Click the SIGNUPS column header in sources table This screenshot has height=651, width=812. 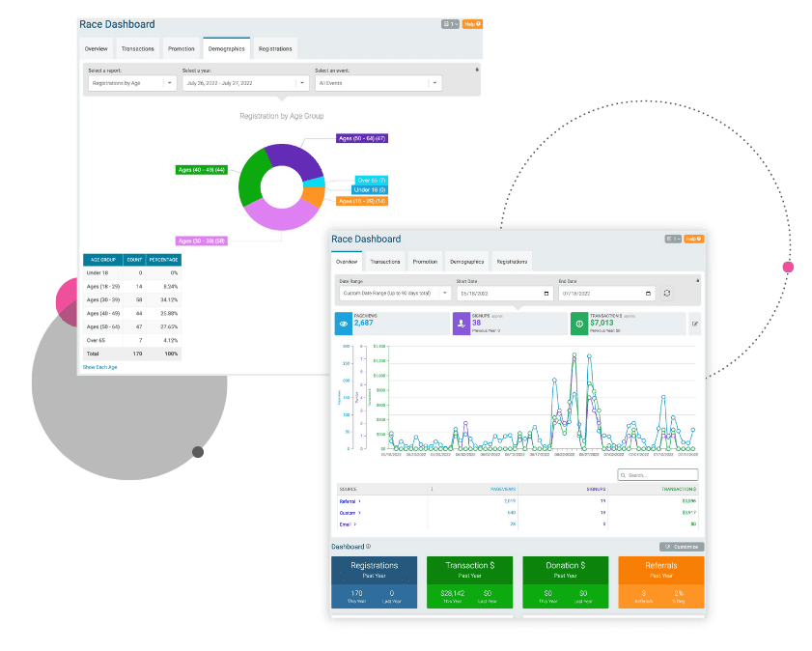click(596, 489)
